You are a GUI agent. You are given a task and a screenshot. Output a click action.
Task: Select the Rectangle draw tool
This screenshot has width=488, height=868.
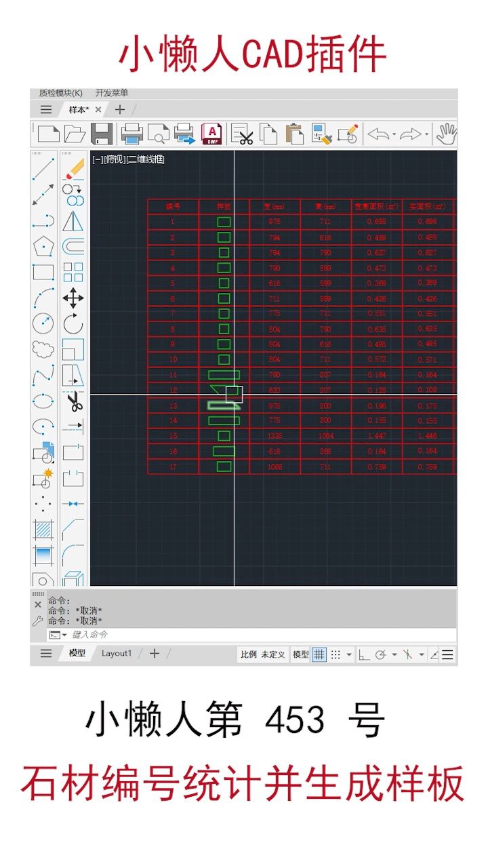click(x=43, y=272)
